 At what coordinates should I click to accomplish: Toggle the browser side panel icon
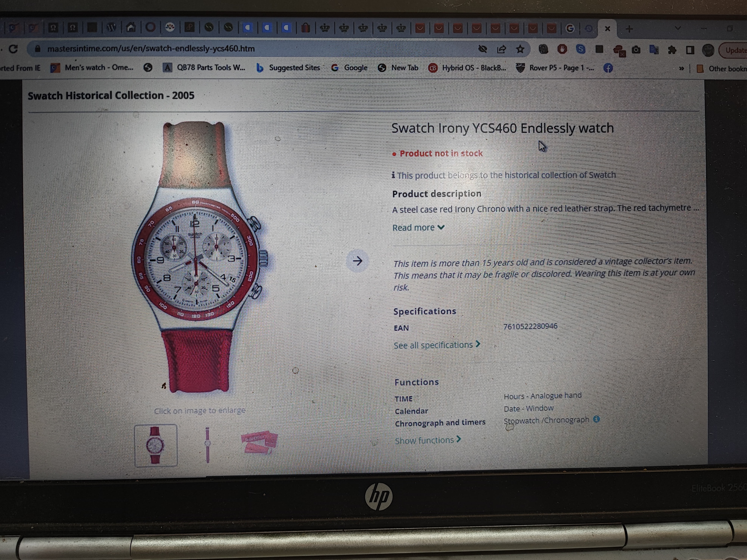(690, 50)
